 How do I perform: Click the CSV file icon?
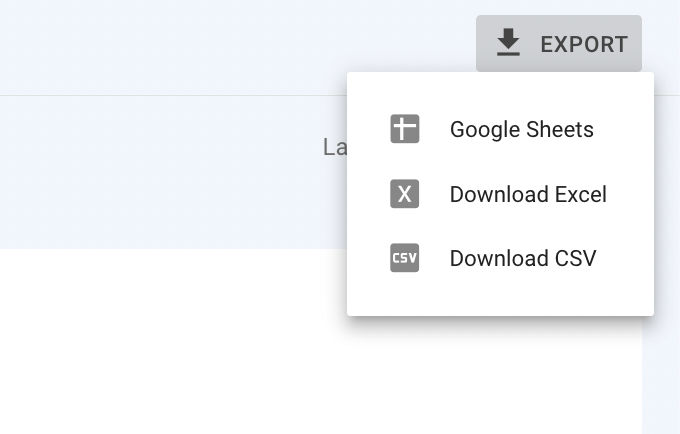[x=405, y=258]
